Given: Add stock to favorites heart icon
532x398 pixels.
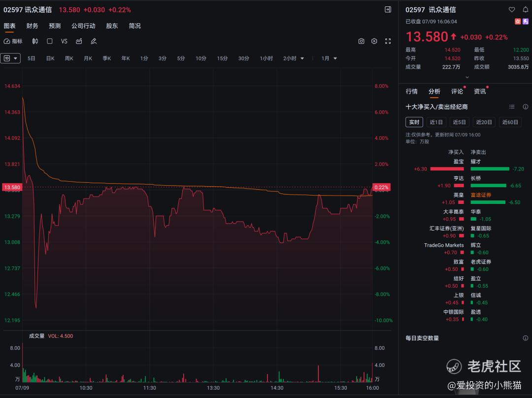Looking at the screenshot, I should point(512,9).
